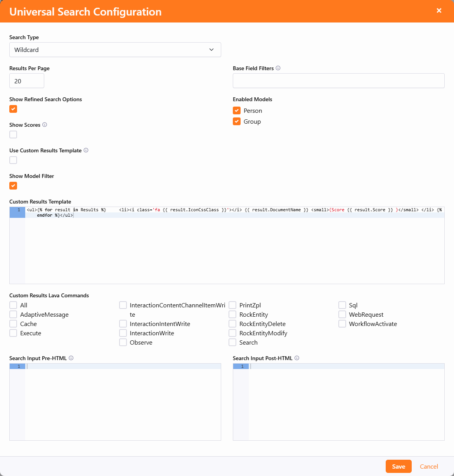This screenshot has height=476, width=454.
Task: Disable Show Refined Search Options
Action: [x=13, y=109]
